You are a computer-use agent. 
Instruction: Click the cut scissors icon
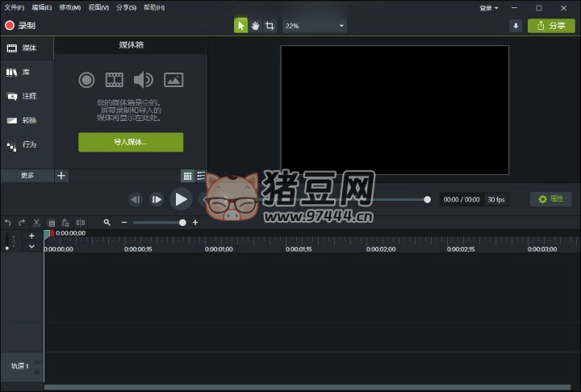click(x=36, y=223)
